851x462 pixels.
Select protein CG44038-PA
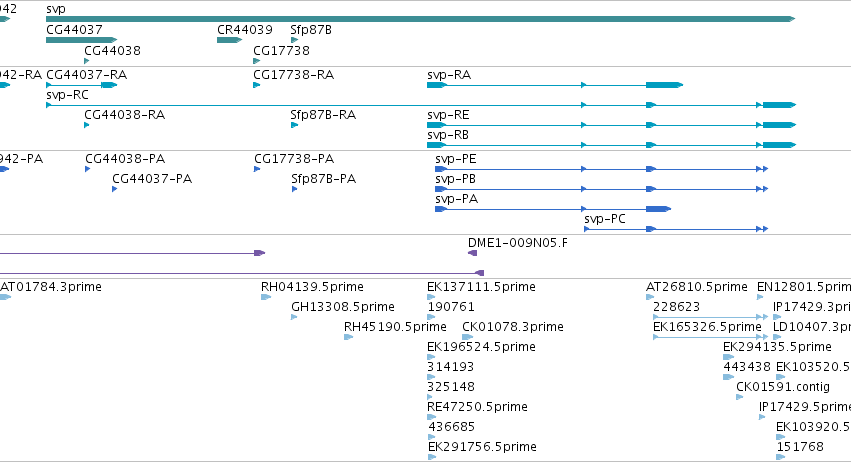click(x=125, y=159)
